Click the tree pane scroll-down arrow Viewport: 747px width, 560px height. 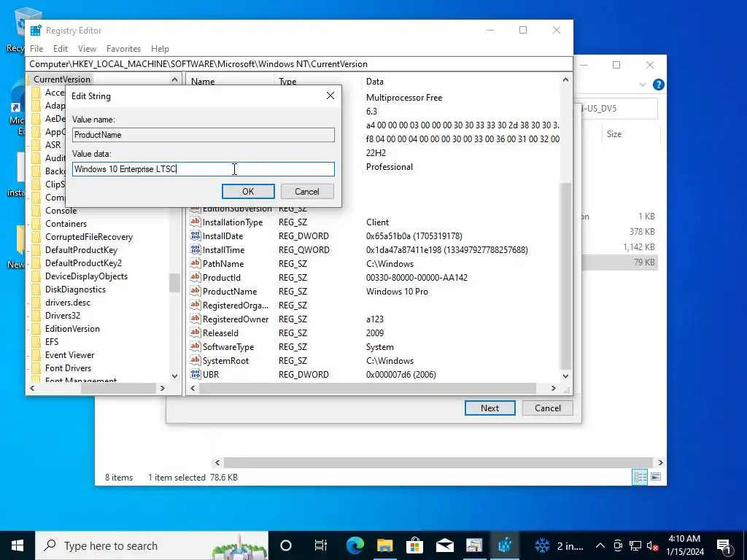click(x=174, y=376)
